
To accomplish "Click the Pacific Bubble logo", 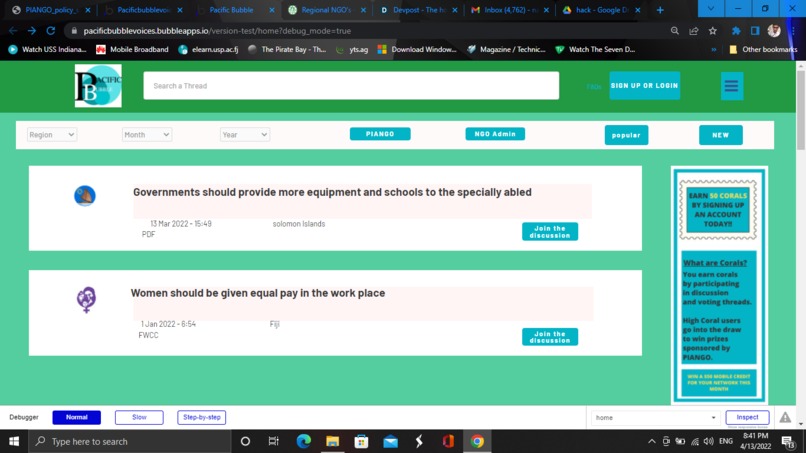I will point(98,86).
